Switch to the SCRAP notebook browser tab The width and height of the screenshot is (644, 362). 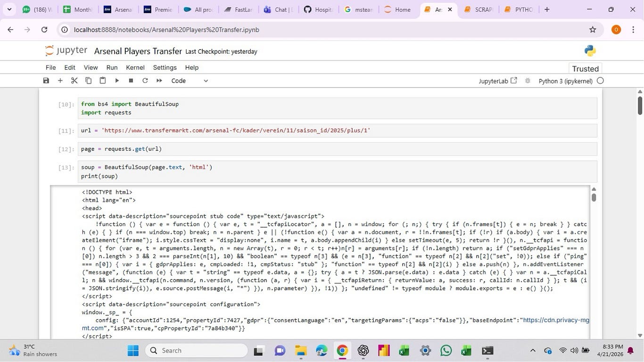479,9
